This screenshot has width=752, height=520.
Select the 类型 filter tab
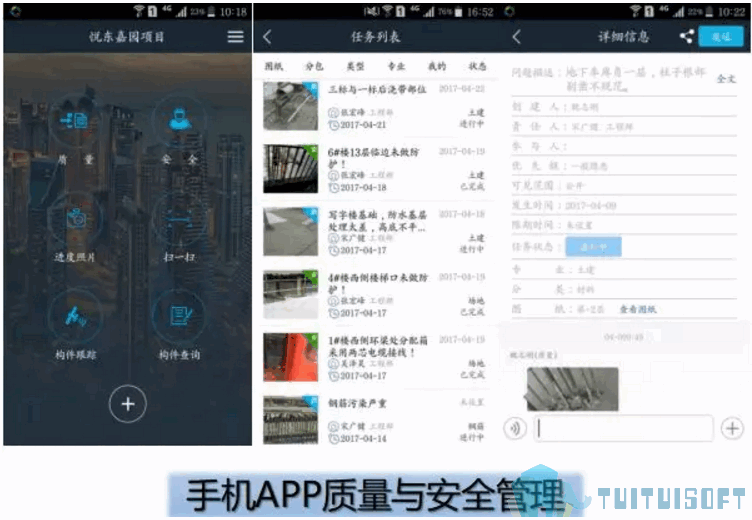(355, 66)
